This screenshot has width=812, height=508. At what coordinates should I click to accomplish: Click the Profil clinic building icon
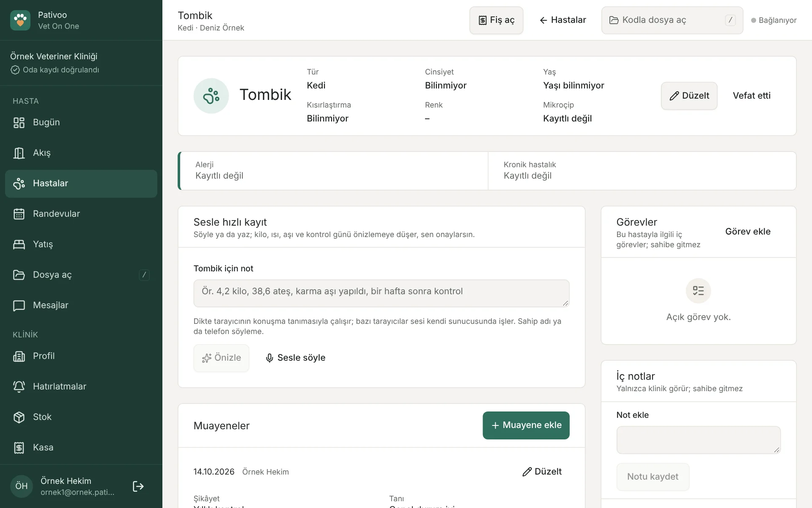coord(19,356)
